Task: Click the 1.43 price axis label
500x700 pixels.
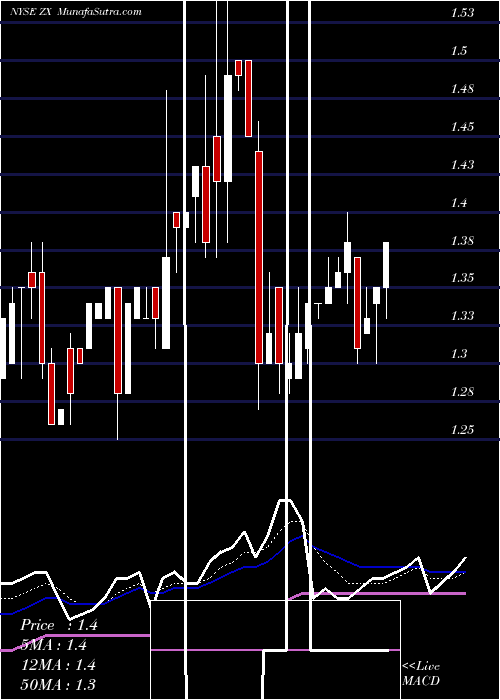Action: pyautogui.click(x=462, y=165)
